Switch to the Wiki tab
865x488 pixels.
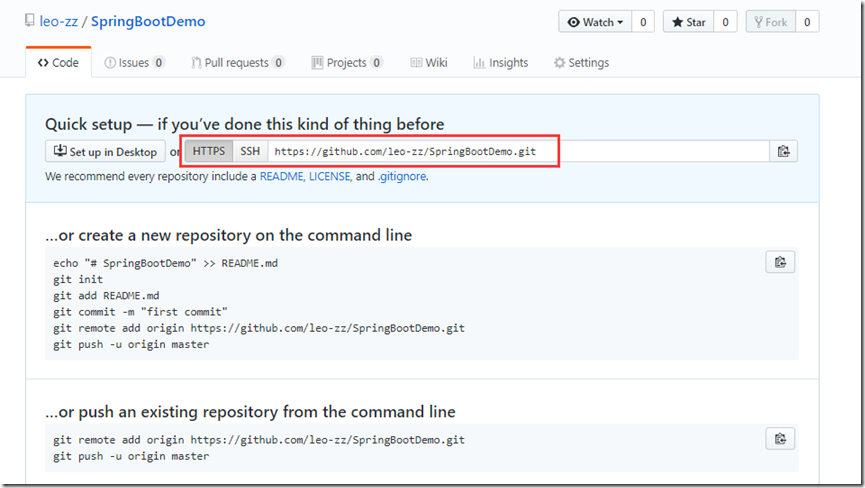429,63
